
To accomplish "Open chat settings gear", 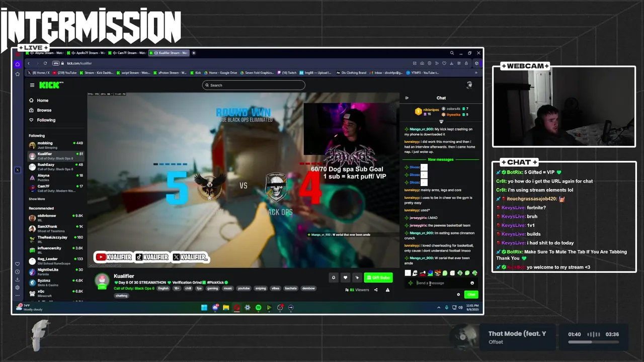I will (x=458, y=295).
